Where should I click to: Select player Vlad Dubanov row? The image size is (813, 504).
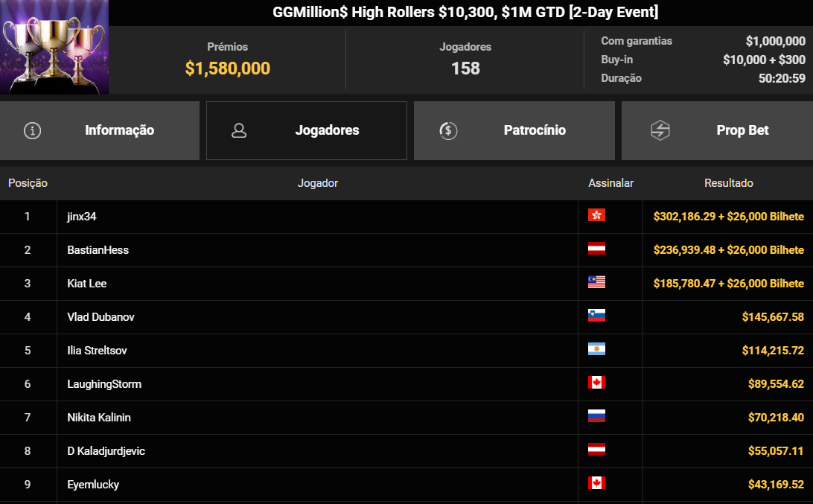[x=101, y=317]
